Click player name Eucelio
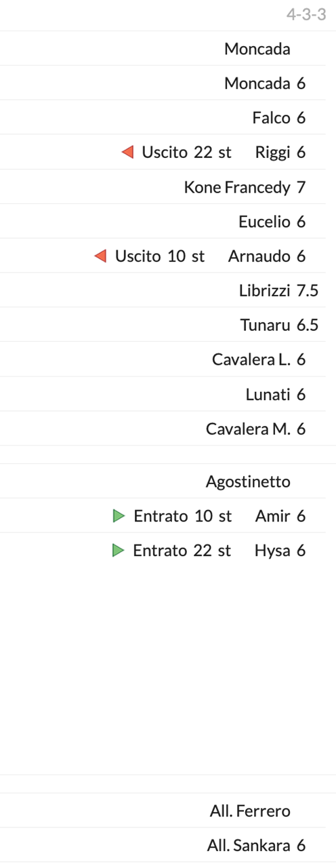 pos(264,222)
